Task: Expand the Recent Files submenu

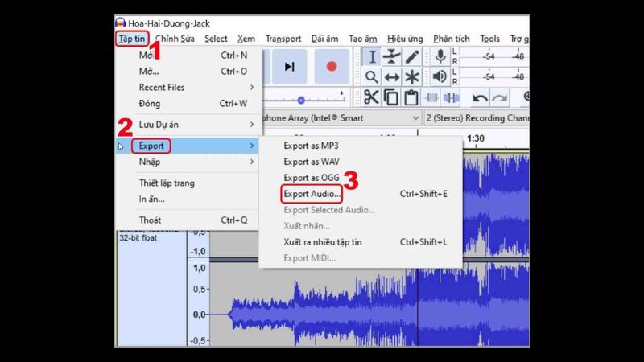Action: pyautogui.click(x=189, y=87)
